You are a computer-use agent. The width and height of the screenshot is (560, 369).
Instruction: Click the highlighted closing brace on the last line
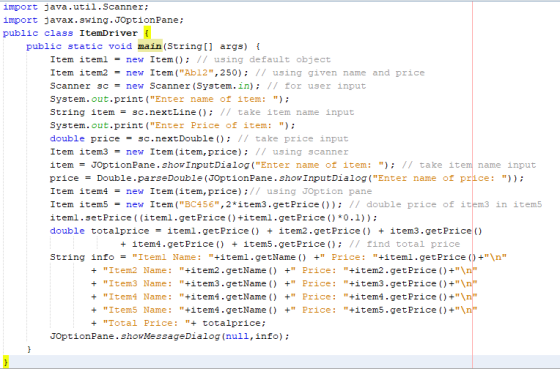6,362
